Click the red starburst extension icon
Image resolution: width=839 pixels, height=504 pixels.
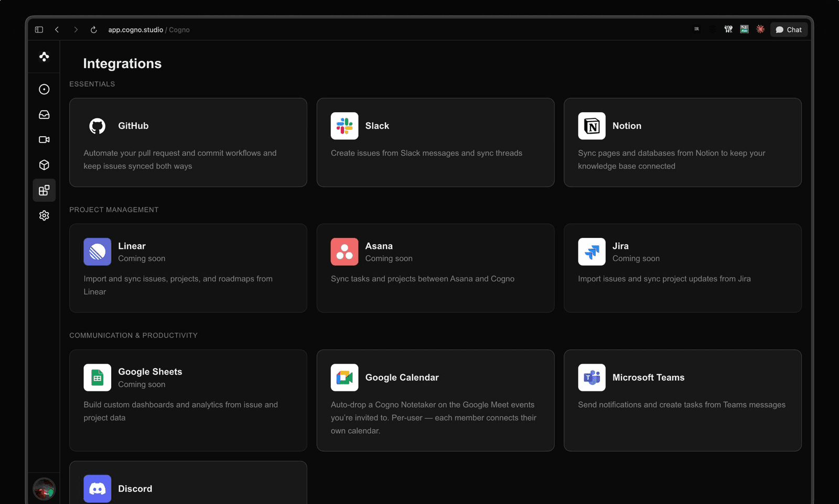coord(760,29)
